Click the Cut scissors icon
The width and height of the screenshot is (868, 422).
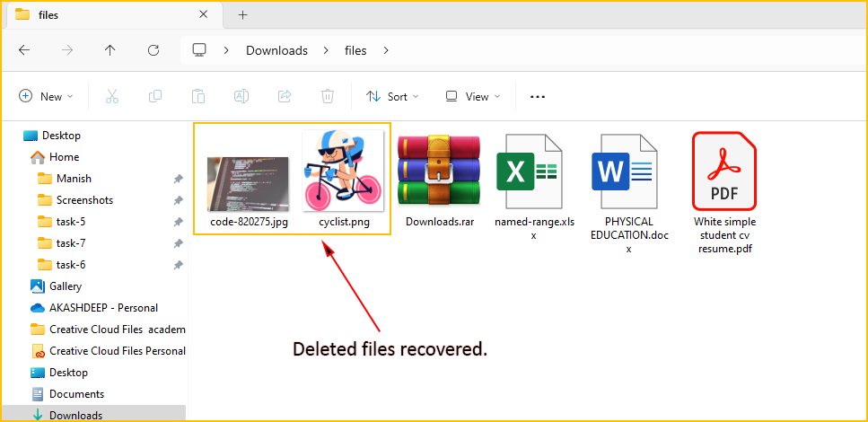point(112,97)
